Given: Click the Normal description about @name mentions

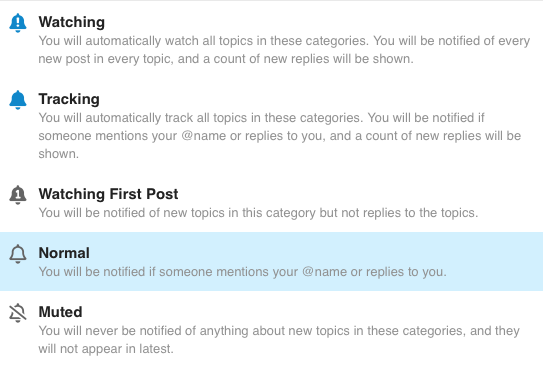Looking at the screenshot, I should click(242, 272).
